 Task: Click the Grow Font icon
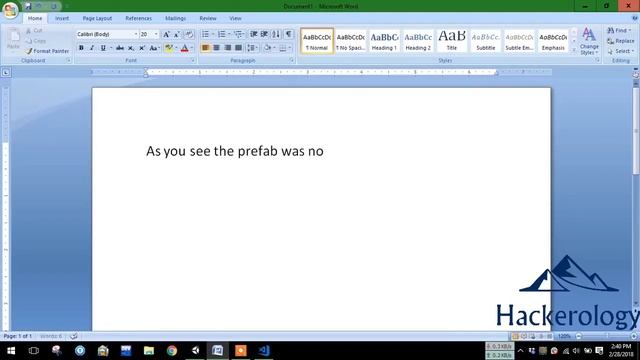click(x=166, y=34)
